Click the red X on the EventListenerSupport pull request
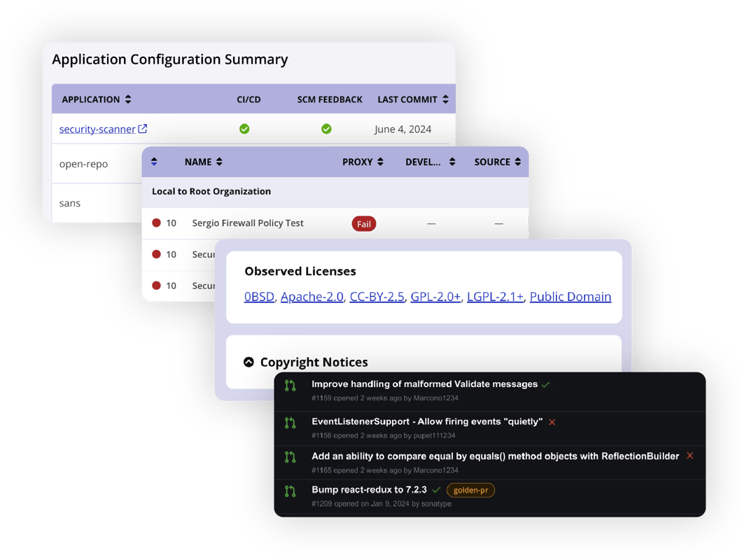The image size is (742, 560). [552, 422]
